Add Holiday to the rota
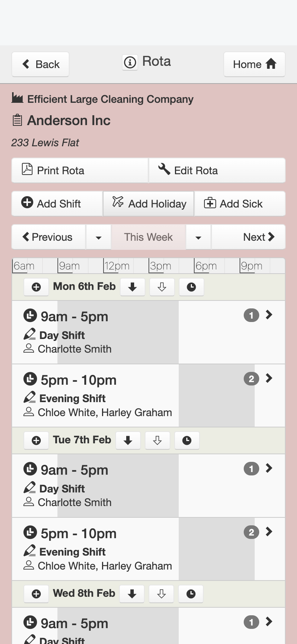 pos(148,204)
